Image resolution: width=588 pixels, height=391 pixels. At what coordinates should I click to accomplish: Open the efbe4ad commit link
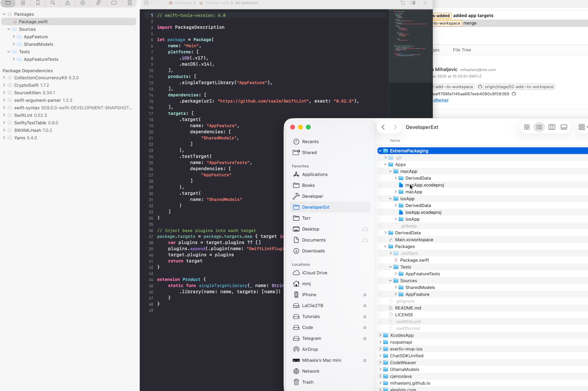(x=441, y=100)
